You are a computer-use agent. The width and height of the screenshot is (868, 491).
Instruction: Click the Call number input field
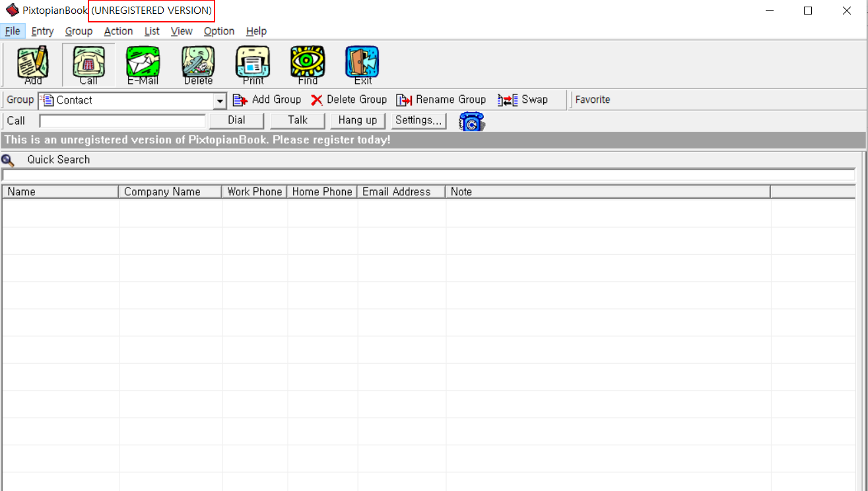coord(123,121)
